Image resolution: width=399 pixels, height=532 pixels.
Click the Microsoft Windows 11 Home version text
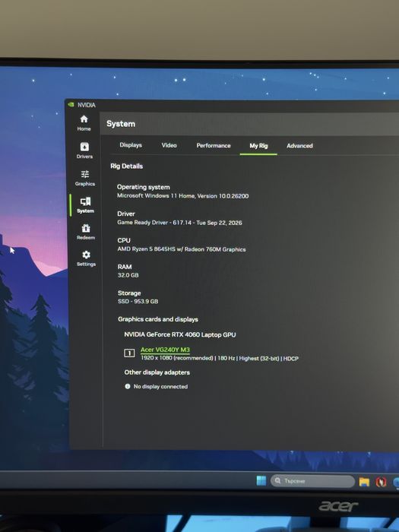(x=182, y=196)
